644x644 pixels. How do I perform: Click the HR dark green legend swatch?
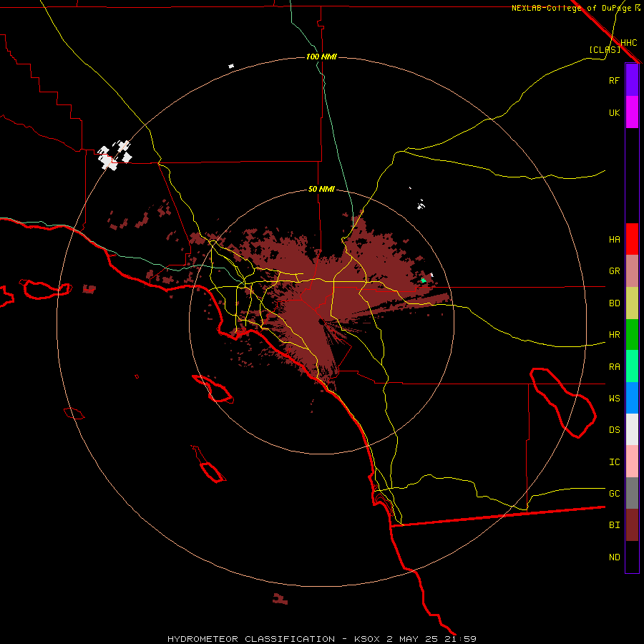(632, 335)
